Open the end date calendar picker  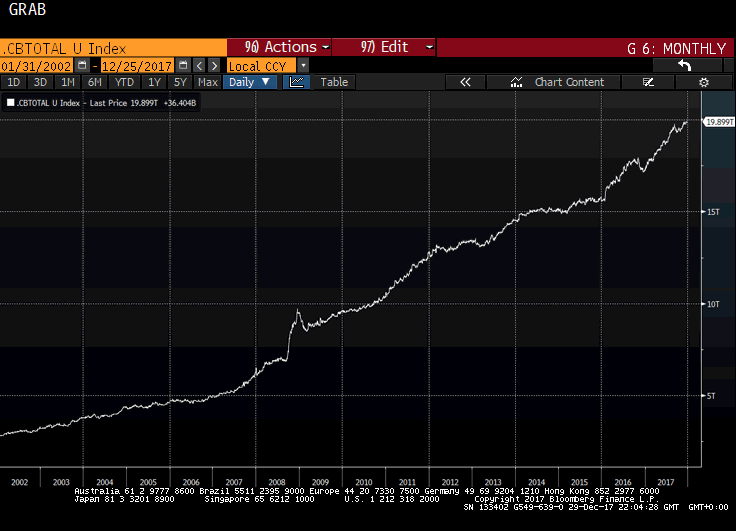coord(183,65)
